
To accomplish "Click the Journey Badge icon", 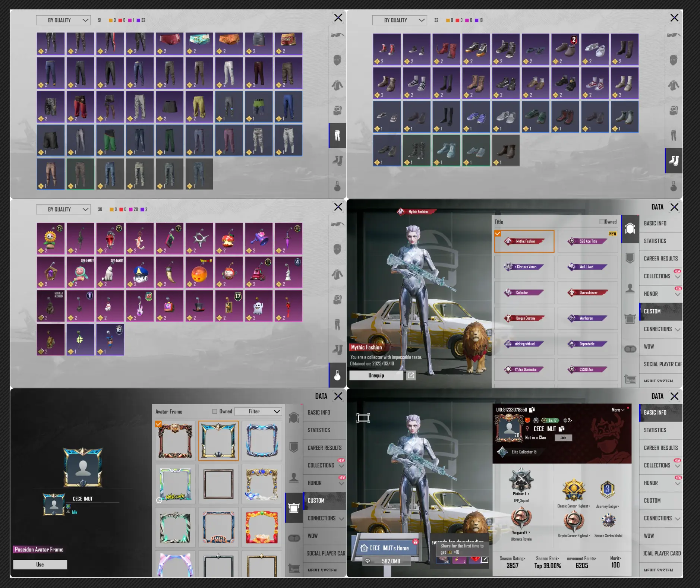I will [x=607, y=490].
